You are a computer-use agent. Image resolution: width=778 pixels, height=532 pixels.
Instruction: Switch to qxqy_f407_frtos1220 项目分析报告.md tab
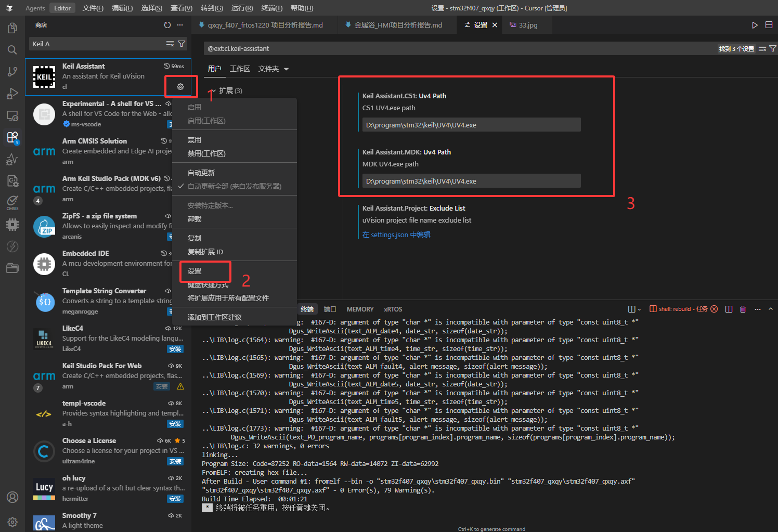coord(265,25)
